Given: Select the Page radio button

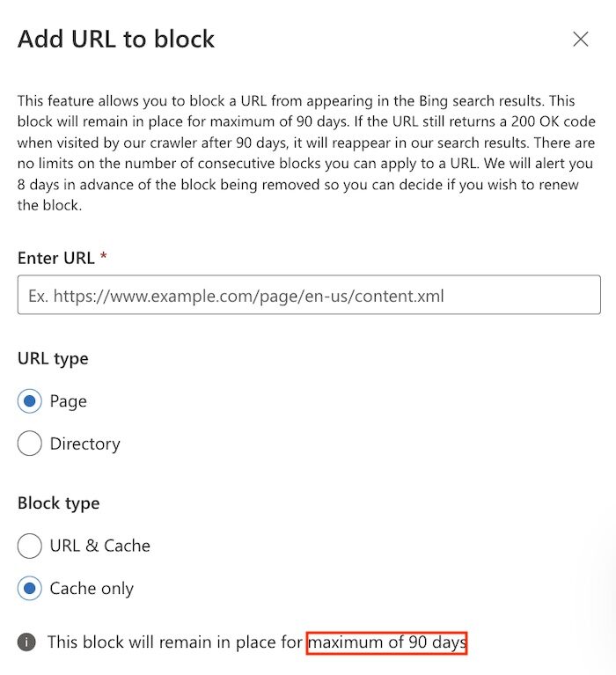Looking at the screenshot, I should 30,401.
